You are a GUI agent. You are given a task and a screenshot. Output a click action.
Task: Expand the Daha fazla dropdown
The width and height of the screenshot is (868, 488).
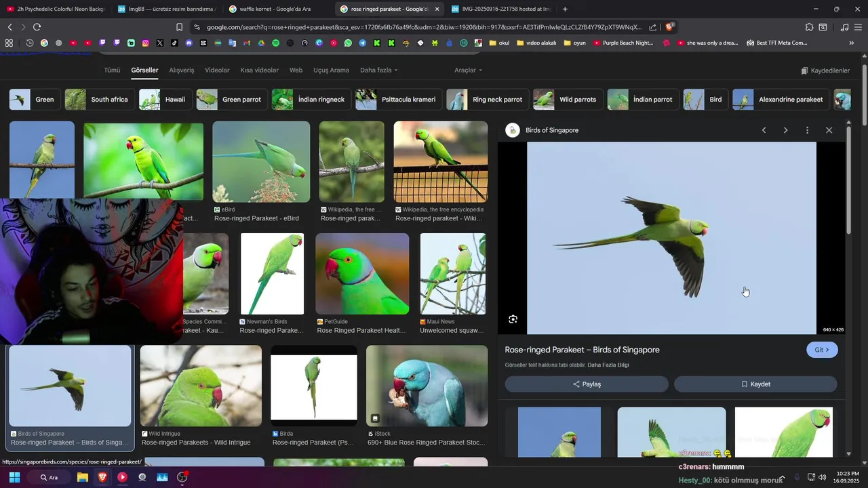point(379,70)
